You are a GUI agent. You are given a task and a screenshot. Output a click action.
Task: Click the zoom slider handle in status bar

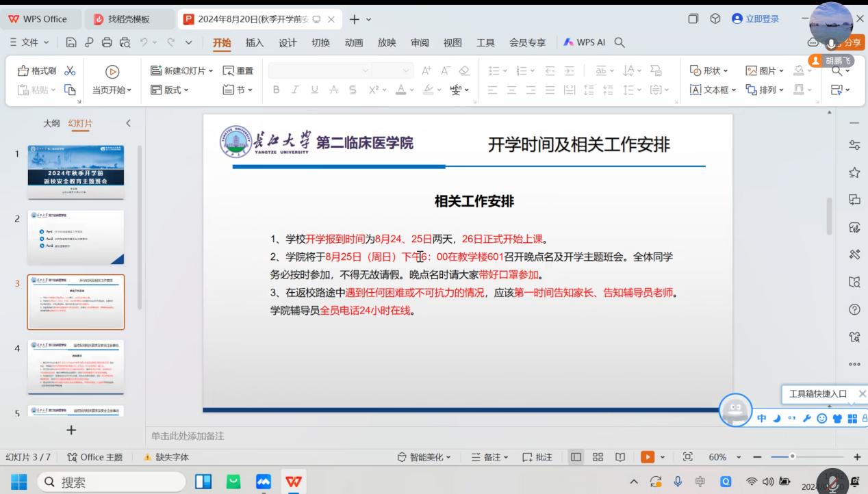[x=793, y=456]
